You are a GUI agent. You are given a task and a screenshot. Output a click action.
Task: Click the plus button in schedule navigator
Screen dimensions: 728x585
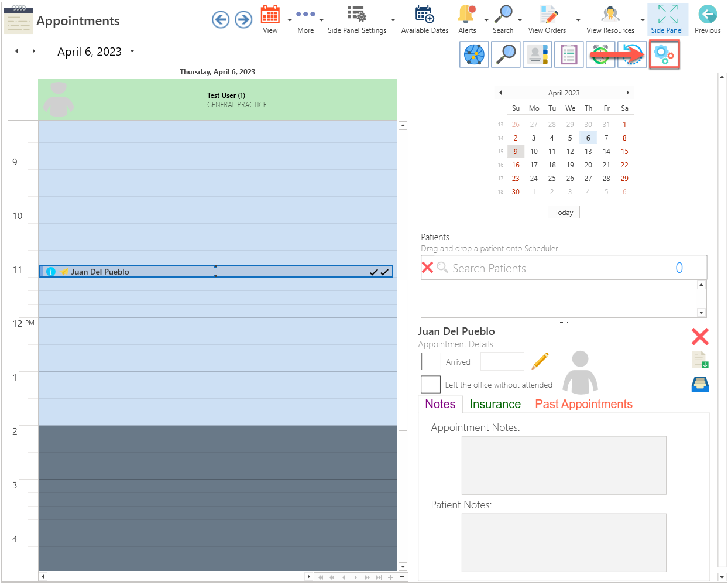390,577
